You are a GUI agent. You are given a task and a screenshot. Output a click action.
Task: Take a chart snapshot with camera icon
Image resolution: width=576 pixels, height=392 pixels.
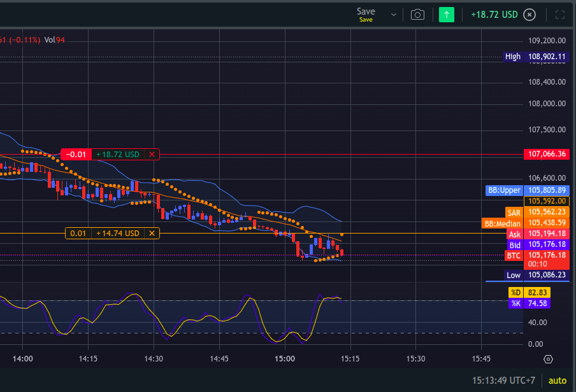click(x=417, y=15)
